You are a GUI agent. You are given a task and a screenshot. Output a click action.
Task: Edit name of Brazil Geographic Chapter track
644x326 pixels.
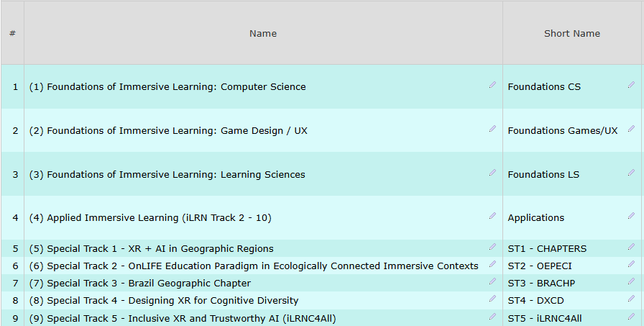point(492,281)
